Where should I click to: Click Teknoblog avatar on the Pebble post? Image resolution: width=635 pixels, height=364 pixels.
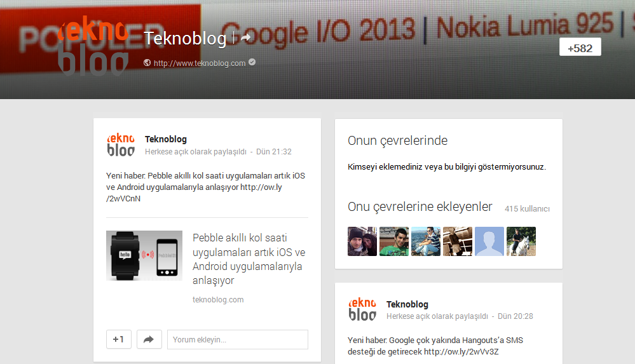tap(121, 145)
